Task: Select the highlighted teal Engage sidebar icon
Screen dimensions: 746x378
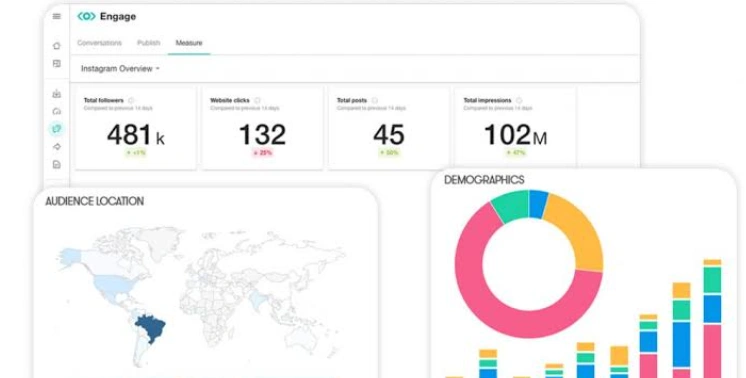Action: pos(57,128)
